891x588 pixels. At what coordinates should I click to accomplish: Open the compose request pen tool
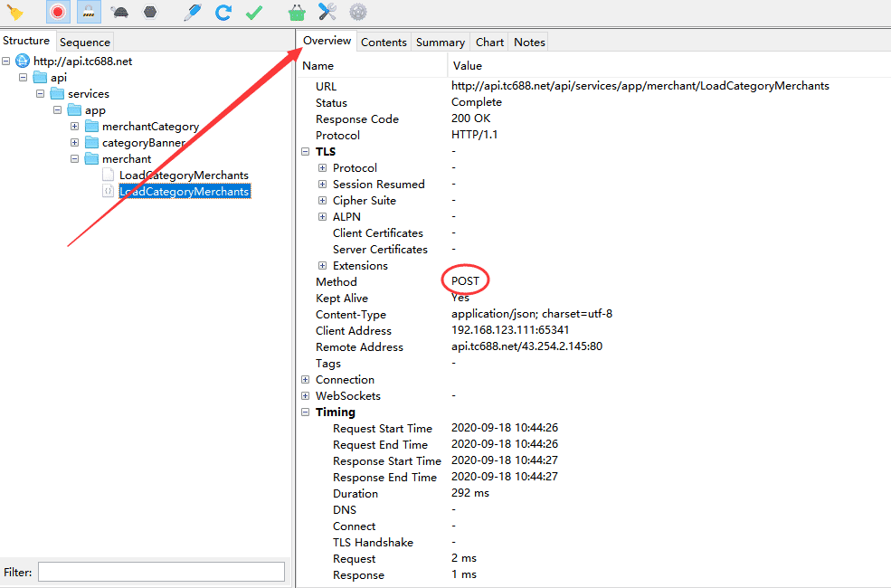192,12
